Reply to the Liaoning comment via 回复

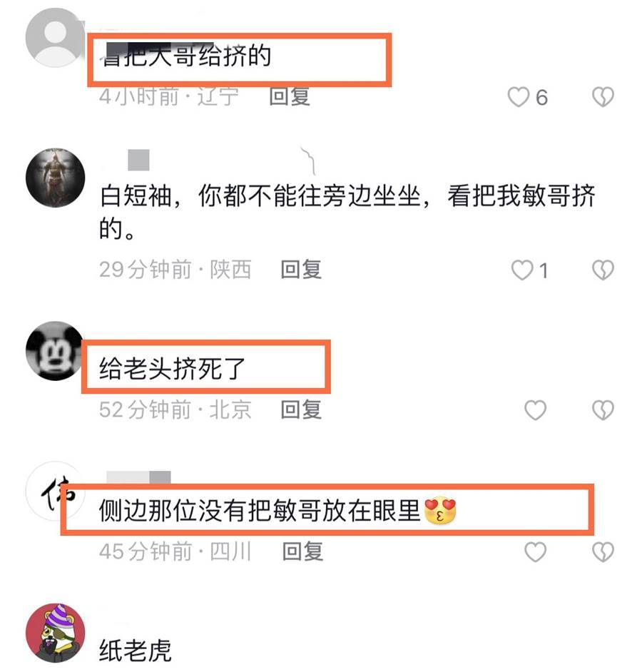point(290,96)
